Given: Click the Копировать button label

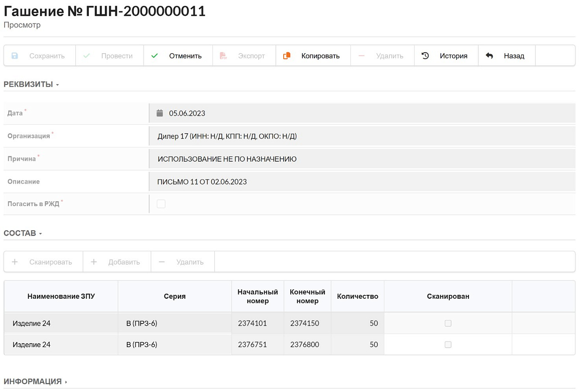Looking at the screenshot, I should tap(320, 56).
